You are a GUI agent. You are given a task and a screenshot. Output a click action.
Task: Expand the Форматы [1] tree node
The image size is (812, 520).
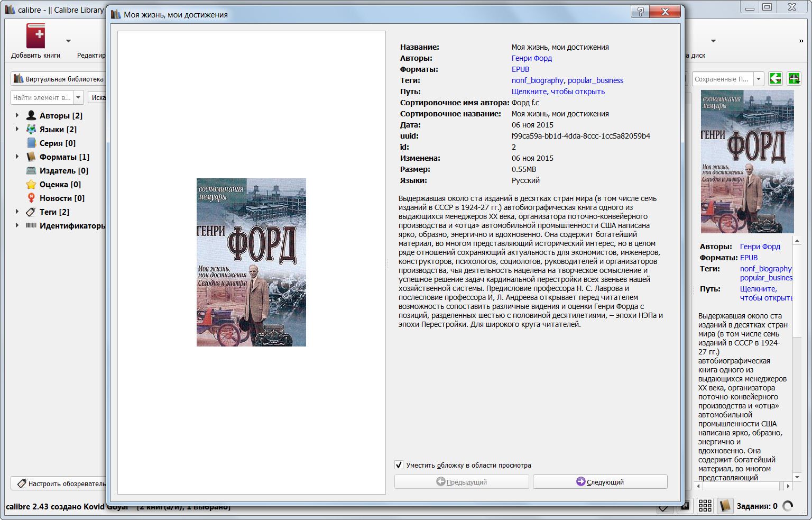[17, 156]
